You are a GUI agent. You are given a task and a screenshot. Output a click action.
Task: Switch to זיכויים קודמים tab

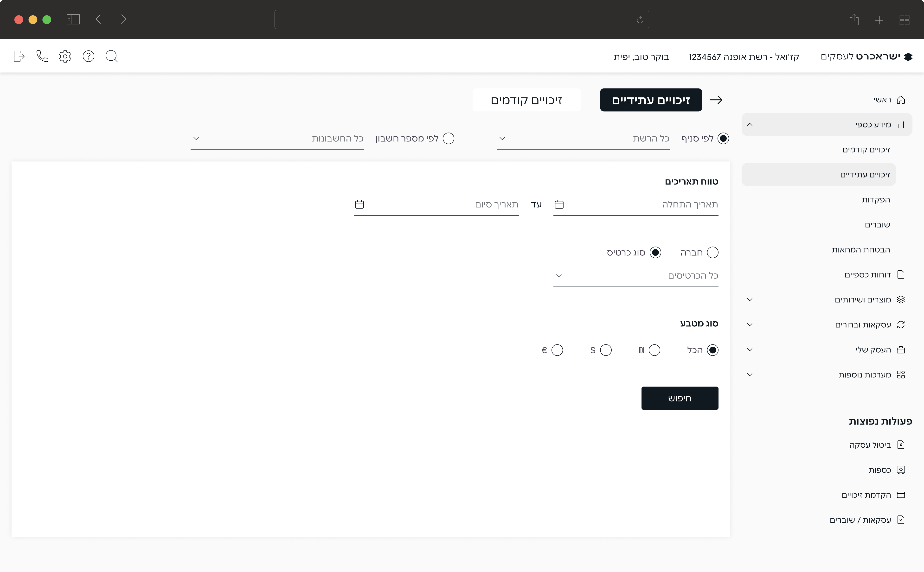point(526,100)
